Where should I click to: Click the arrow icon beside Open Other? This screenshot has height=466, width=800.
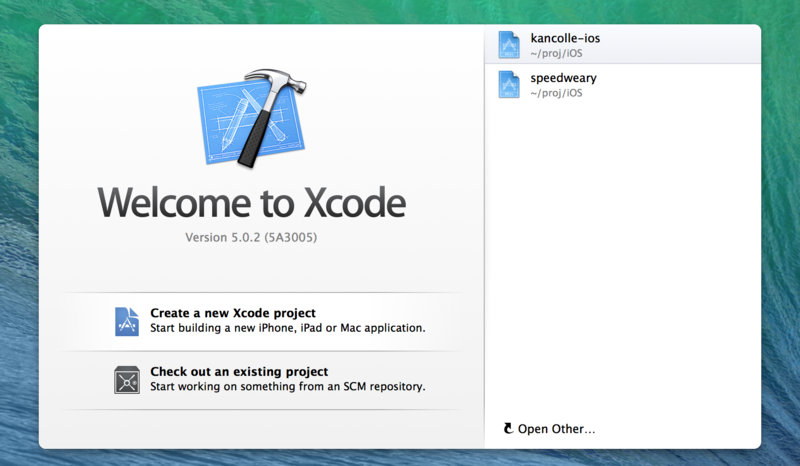click(508, 428)
